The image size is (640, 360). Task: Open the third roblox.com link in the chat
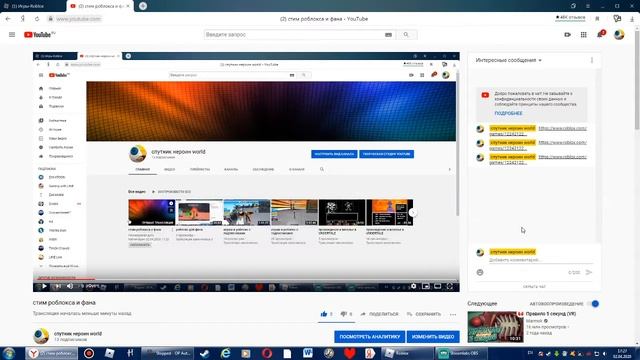coord(562,157)
